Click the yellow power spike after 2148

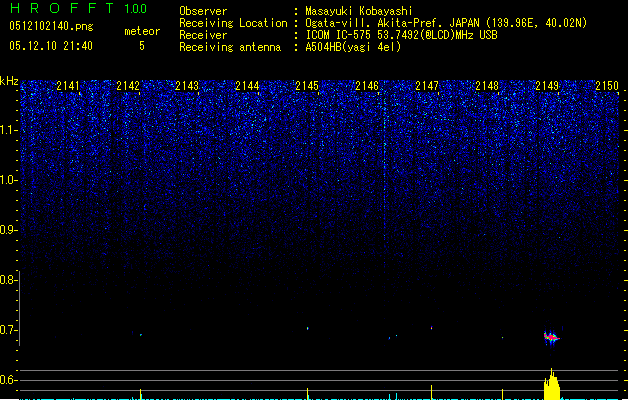[x=503, y=394]
